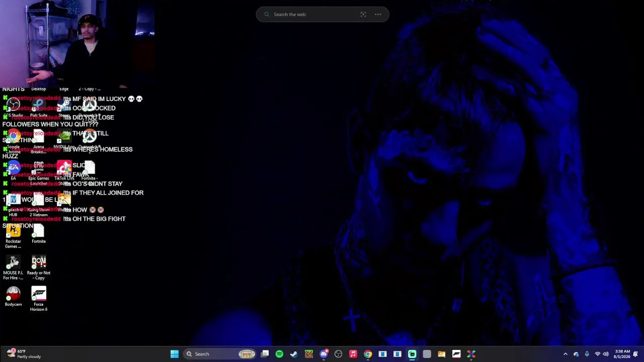Image resolution: width=644 pixels, height=362 pixels.
Task: Open the Pixlr Suite desktop icon
Action: coord(39,108)
